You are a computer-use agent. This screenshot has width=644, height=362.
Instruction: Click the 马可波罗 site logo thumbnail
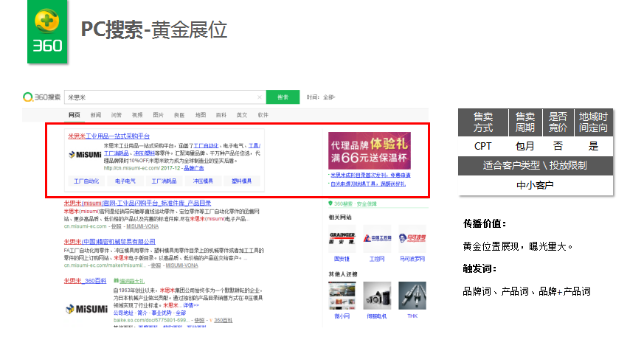[412, 238]
